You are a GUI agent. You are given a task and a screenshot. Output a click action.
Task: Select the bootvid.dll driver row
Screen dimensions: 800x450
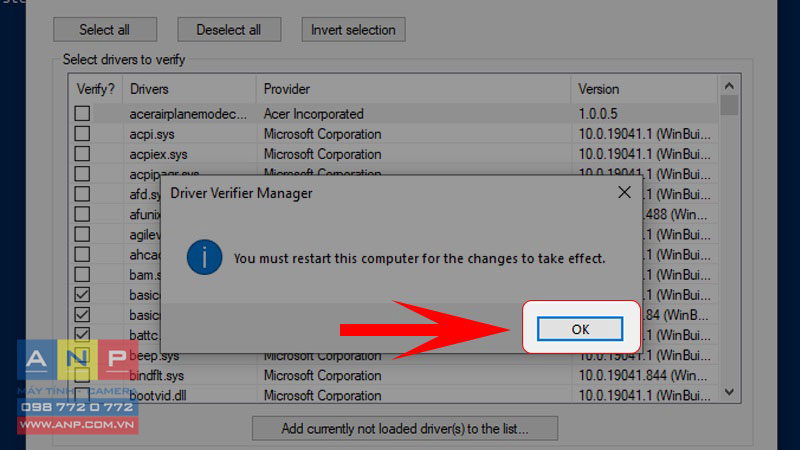[x=393, y=395]
